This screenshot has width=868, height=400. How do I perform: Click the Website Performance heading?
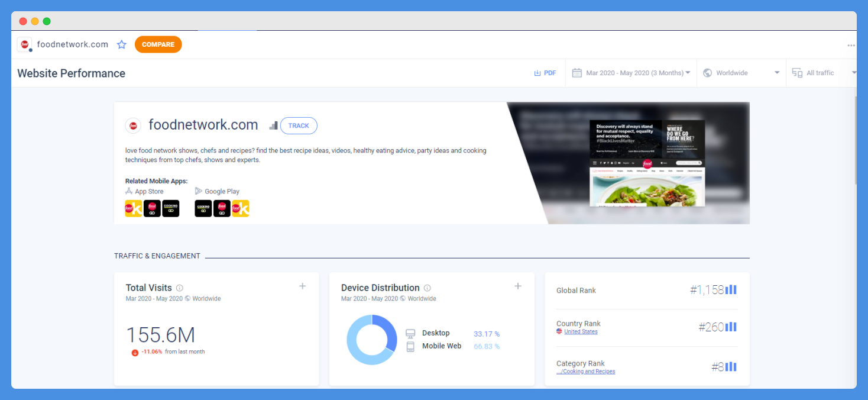[72, 73]
